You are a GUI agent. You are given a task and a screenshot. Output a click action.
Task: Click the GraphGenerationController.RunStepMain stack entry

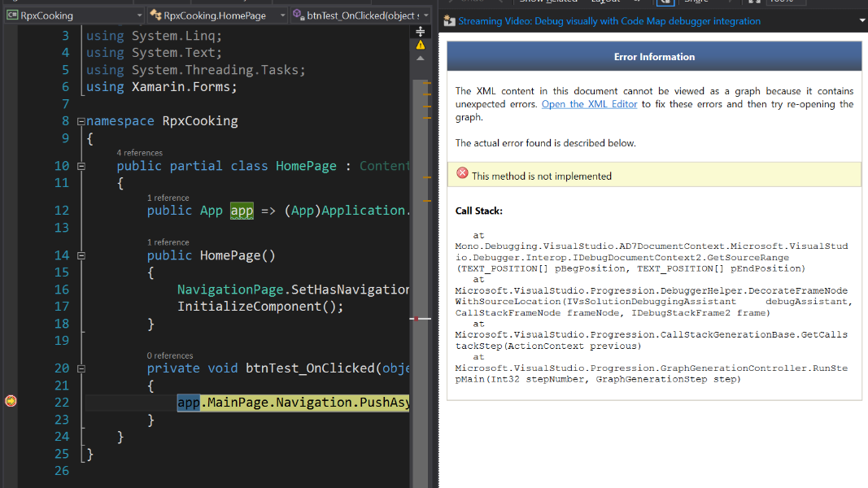[651, 373]
